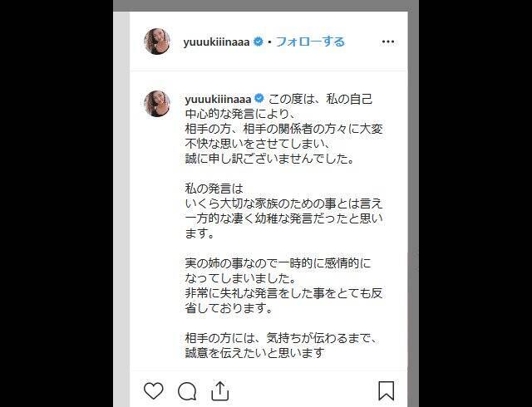Save the post with the bookmark icon
The height and width of the screenshot is (407, 532).
click(x=386, y=391)
